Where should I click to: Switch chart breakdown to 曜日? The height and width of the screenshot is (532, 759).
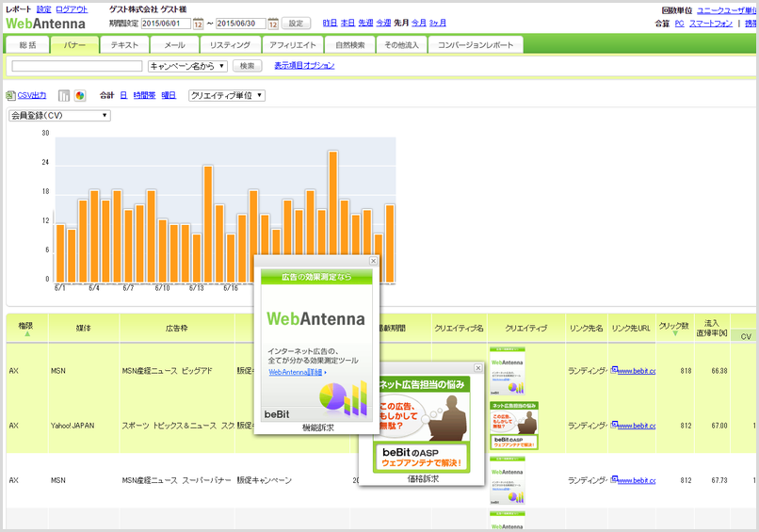[169, 95]
